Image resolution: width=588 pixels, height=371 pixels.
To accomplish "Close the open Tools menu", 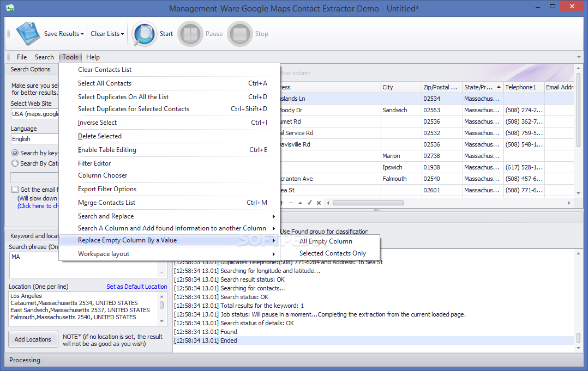I will [x=70, y=57].
